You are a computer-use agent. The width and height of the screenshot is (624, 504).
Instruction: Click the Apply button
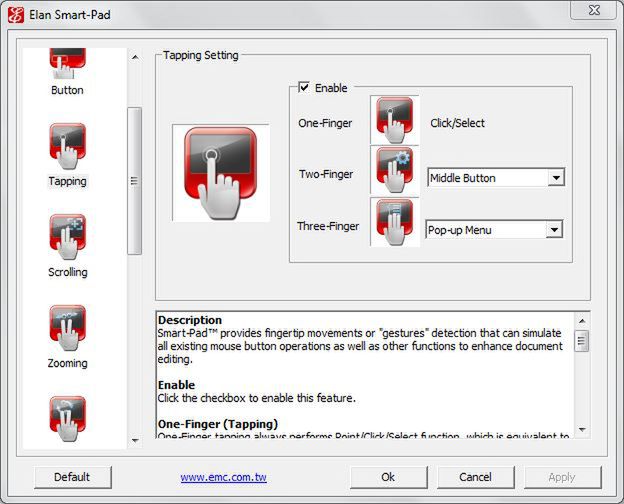[562, 477]
